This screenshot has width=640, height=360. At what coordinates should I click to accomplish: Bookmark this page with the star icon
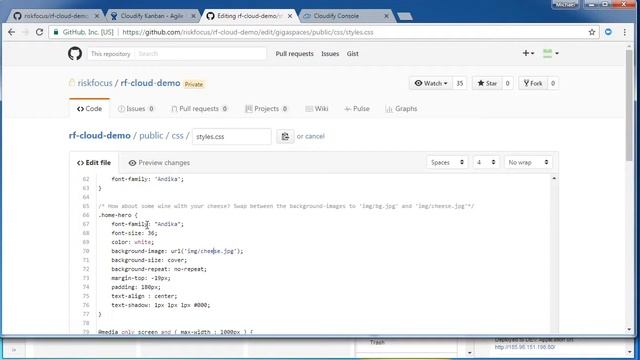point(592,32)
